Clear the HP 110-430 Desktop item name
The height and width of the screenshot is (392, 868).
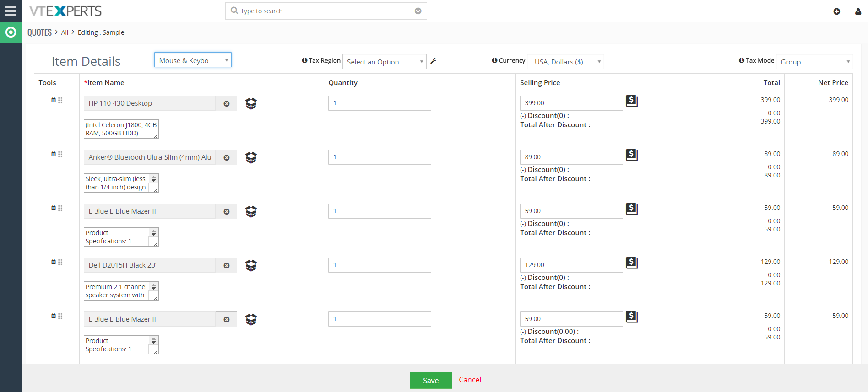[x=226, y=103]
